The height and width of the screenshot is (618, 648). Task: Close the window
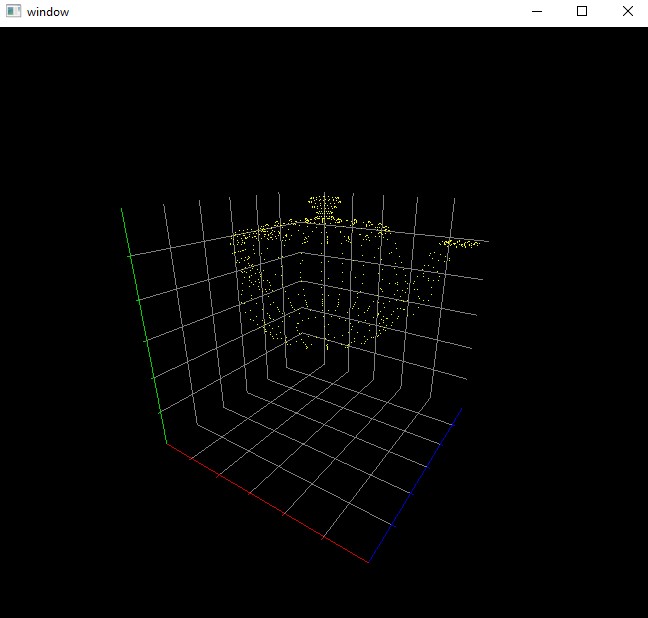[x=628, y=11]
